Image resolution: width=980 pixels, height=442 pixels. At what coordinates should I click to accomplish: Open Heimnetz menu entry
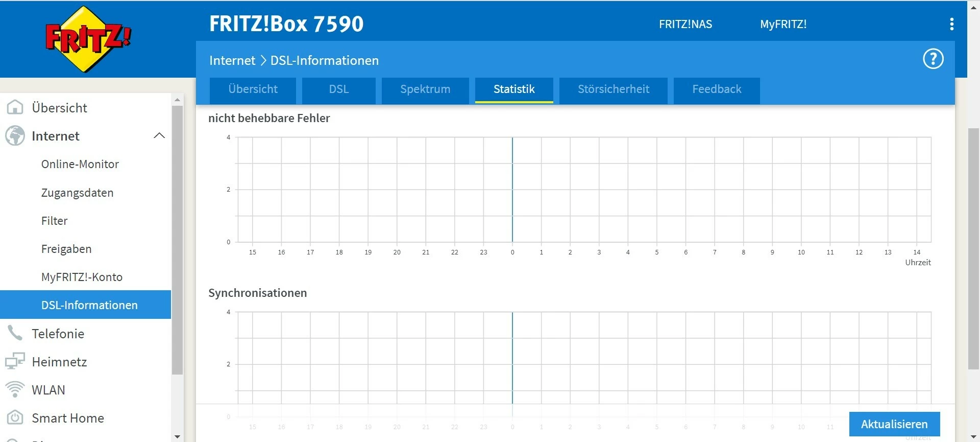(59, 361)
